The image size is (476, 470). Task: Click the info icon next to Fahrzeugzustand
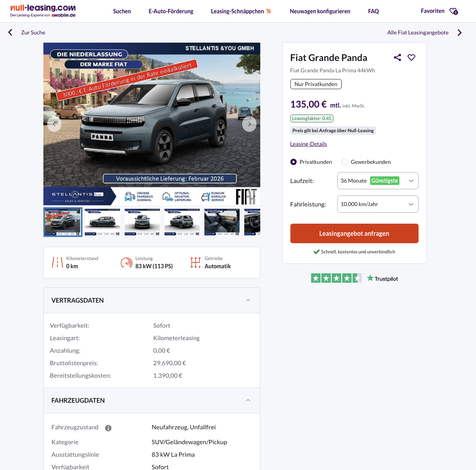click(x=108, y=428)
